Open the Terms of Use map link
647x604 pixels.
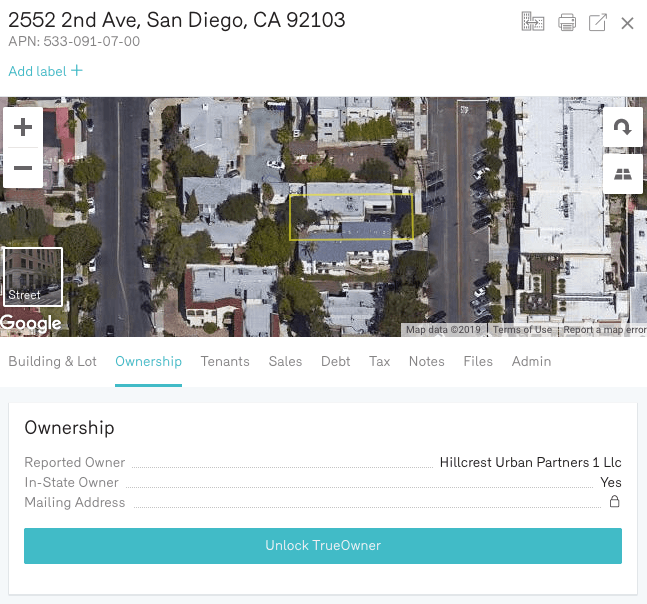click(522, 330)
